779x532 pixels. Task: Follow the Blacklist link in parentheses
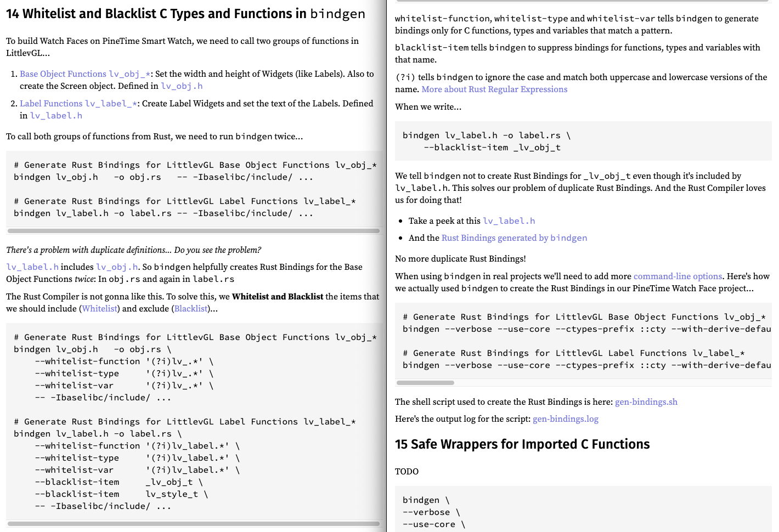(x=191, y=309)
